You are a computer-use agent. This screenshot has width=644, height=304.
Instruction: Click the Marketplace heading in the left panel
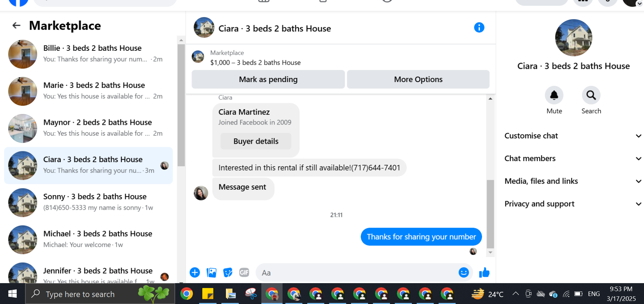pyautogui.click(x=65, y=25)
